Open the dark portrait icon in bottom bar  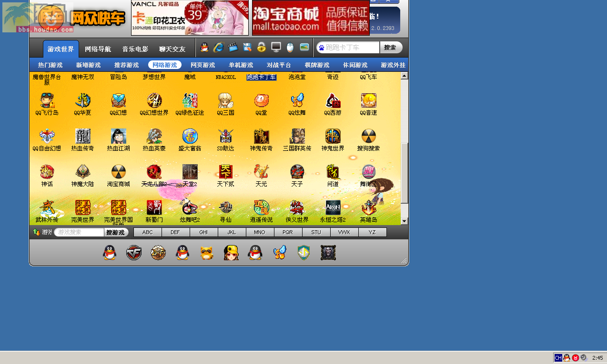point(328,253)
